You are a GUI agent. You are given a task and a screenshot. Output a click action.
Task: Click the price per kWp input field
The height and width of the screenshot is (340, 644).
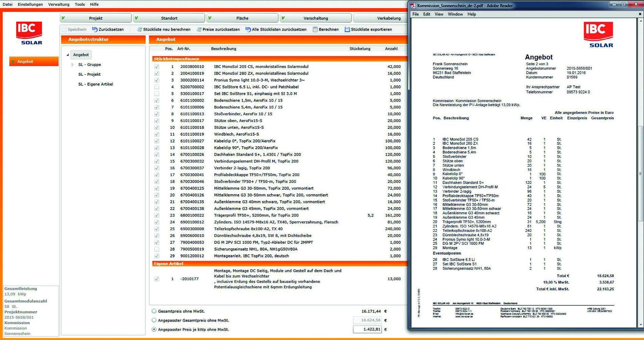point(367,329)
